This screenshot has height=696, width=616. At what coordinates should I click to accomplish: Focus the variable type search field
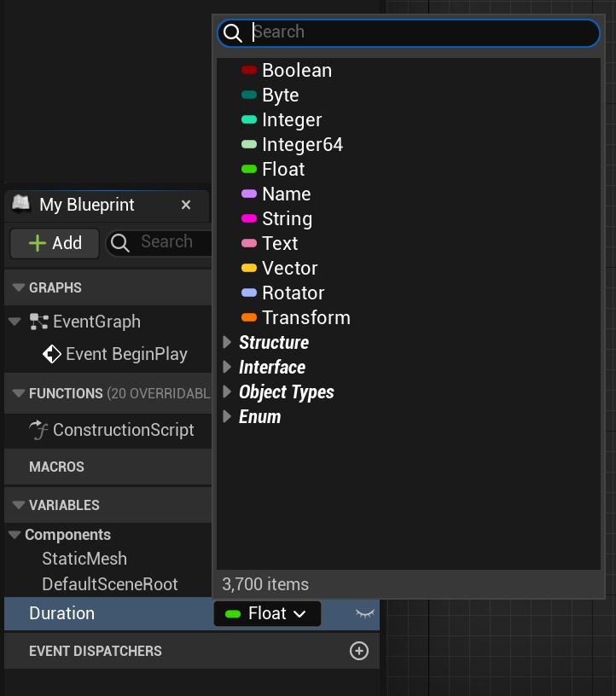coord(409,33)
